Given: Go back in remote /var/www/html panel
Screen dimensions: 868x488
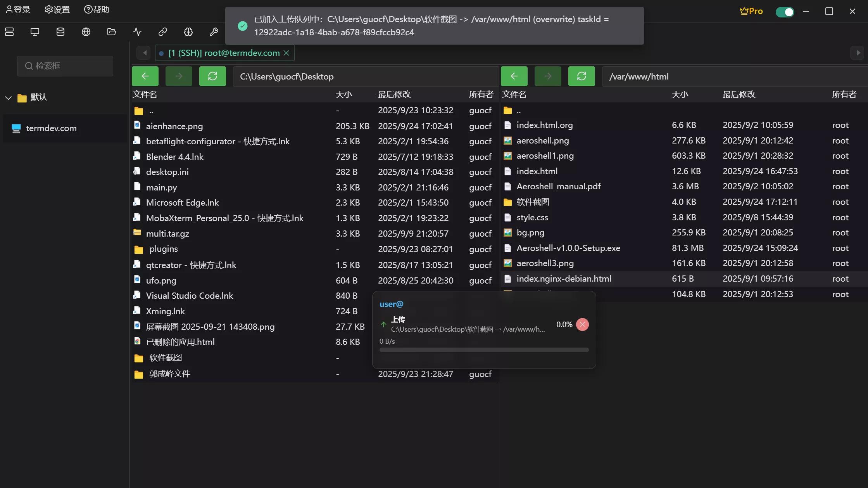Looking at the screenshot, I should click(x=514, y=76).
